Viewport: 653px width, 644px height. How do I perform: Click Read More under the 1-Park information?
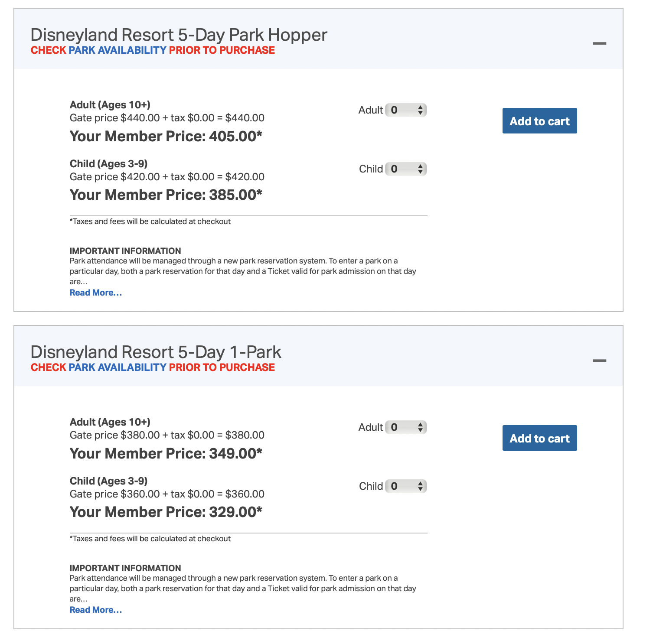click(x=96, y=610)
